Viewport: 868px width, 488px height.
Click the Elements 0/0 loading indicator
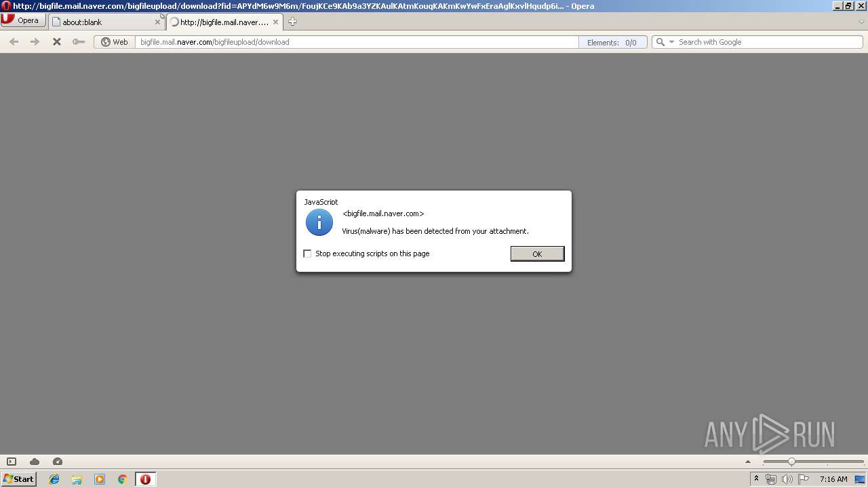click(x=612, y=42)
